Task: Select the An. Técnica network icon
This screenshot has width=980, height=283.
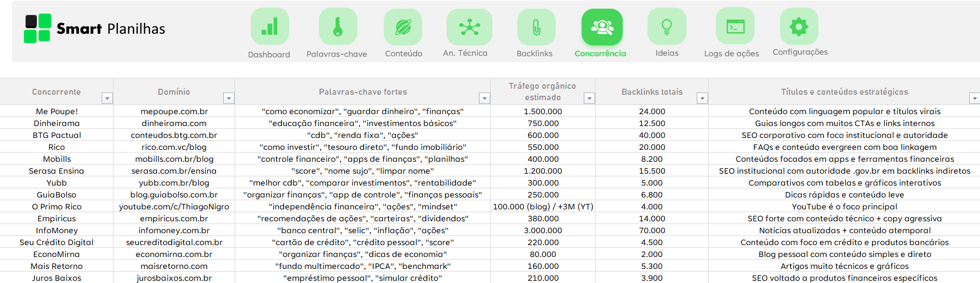Action: point(469,27)
